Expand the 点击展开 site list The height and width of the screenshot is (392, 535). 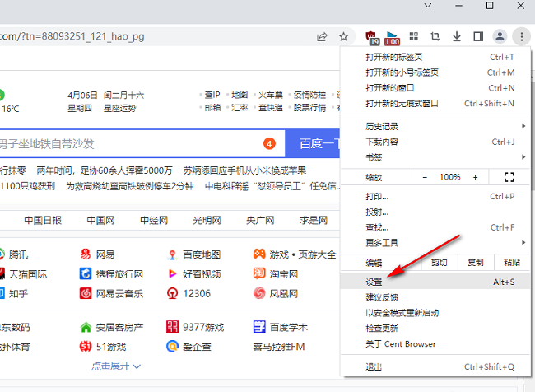click(x=116, y=366)
